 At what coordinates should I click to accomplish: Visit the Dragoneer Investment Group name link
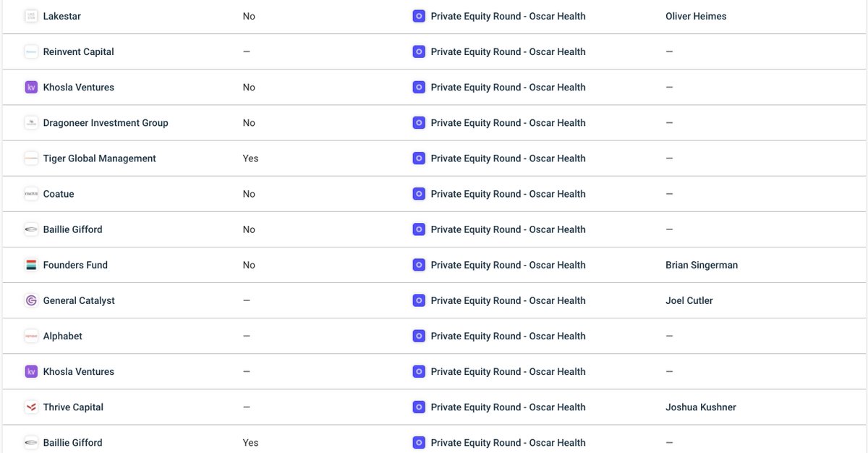[106, 123]
